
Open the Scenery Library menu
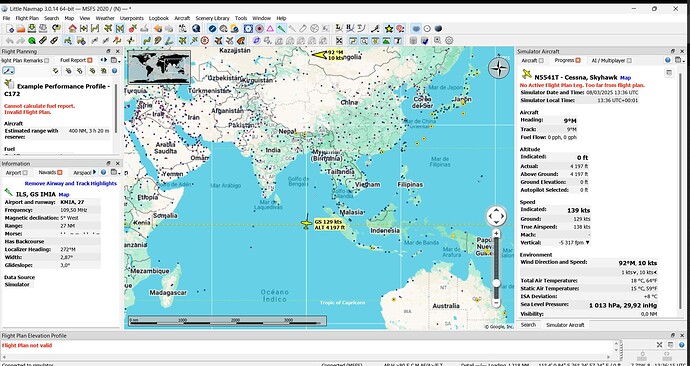[x=213, y=18]
